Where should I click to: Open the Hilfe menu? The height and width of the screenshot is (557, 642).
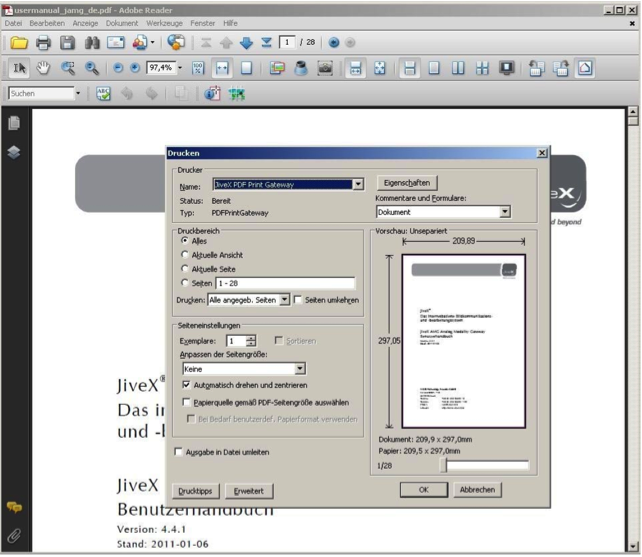pyautogui.click(x=230, y=23)
